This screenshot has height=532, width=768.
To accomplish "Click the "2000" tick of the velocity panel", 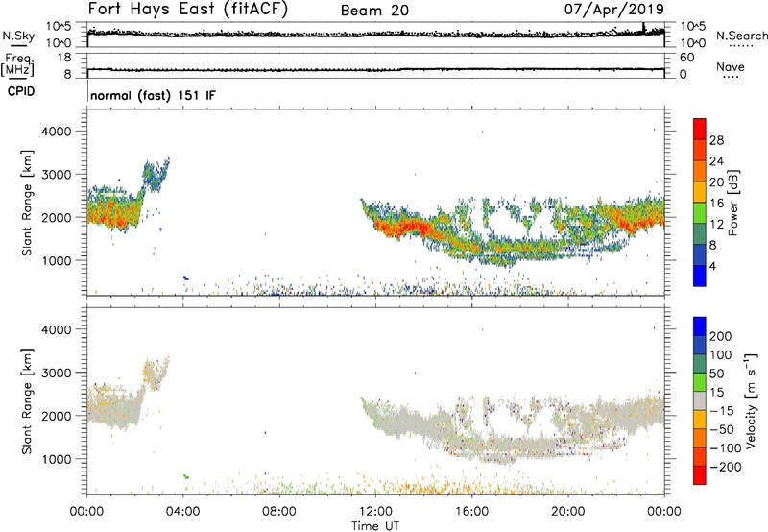I will click(x=56, y=416).
